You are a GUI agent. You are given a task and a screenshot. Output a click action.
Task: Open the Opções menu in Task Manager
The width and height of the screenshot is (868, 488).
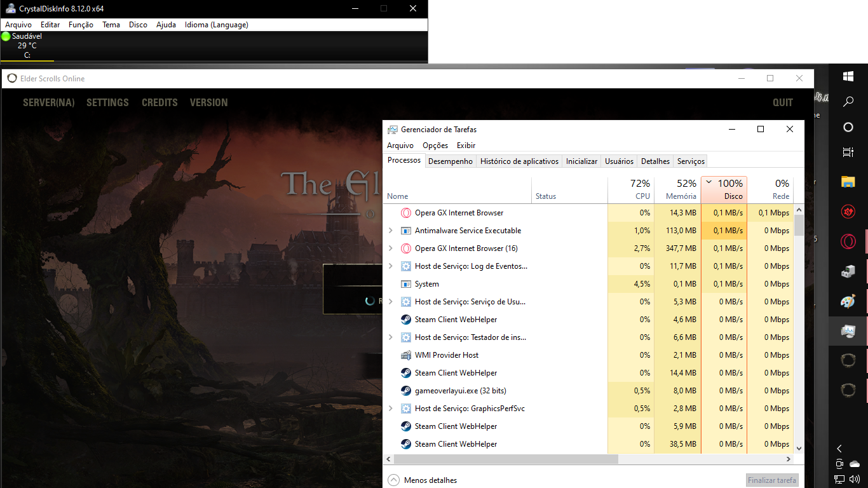435,146
